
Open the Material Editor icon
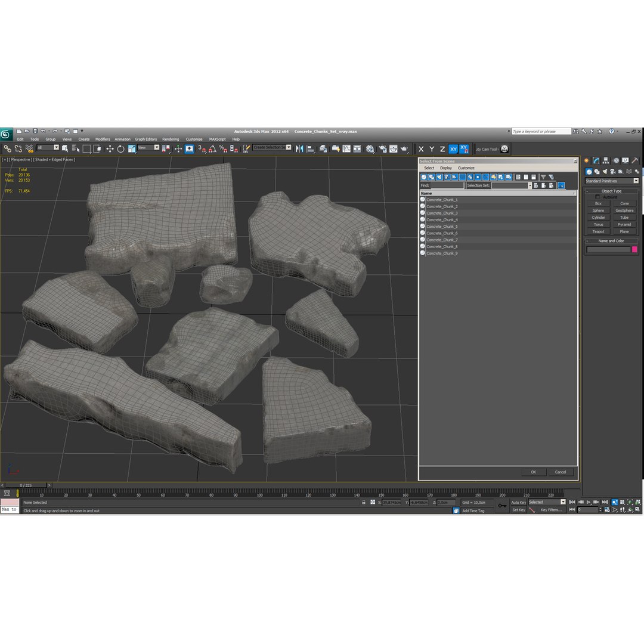370,149
